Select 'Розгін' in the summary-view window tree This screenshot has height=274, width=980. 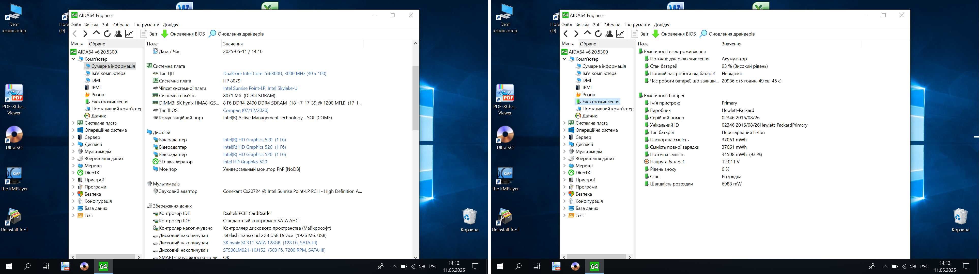97,95
